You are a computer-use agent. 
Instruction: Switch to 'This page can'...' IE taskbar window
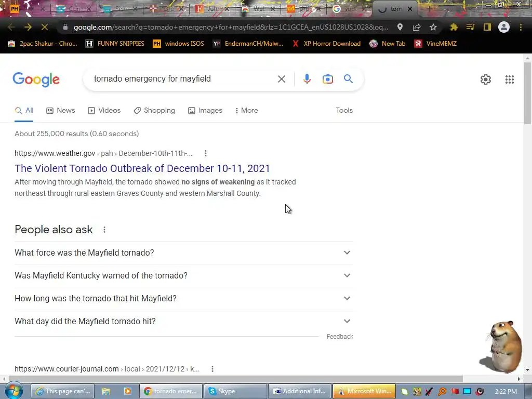tap(63, 391)
